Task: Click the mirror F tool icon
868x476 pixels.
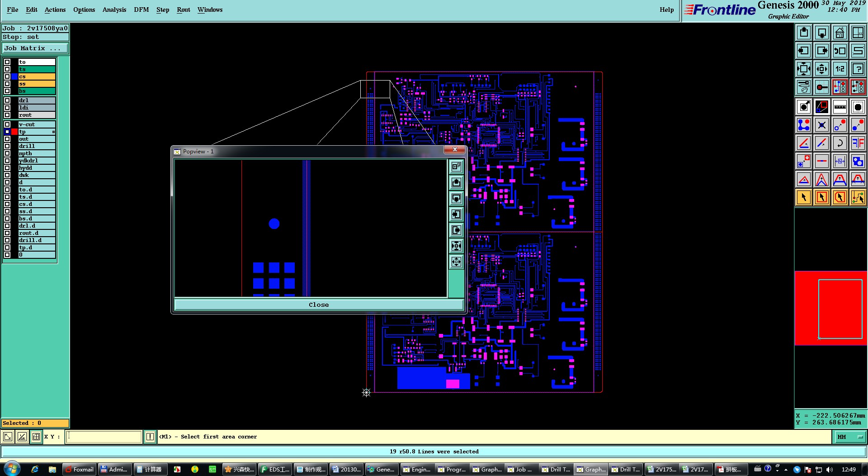Action: (858, 143)
